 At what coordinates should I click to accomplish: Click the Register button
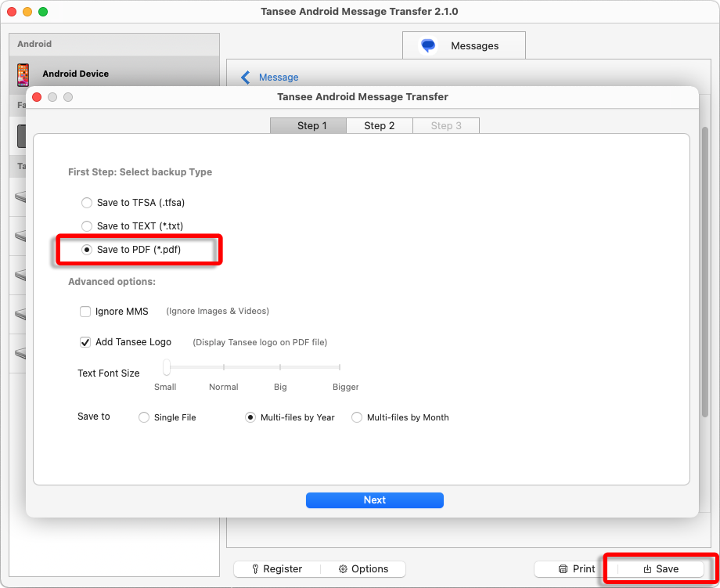(x=277, y=569)
